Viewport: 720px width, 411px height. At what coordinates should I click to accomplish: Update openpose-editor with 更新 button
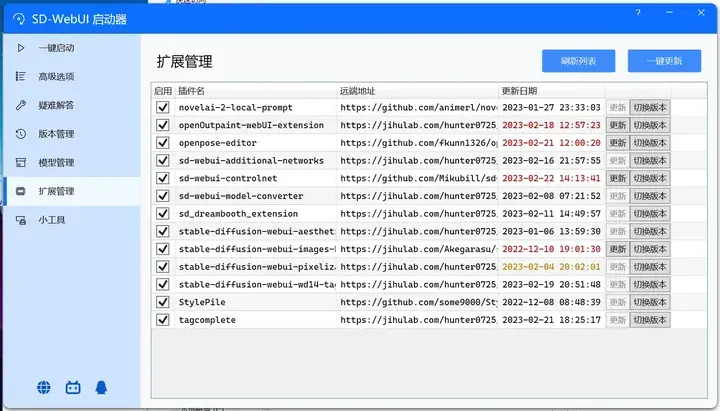click(x=618, y=143)
